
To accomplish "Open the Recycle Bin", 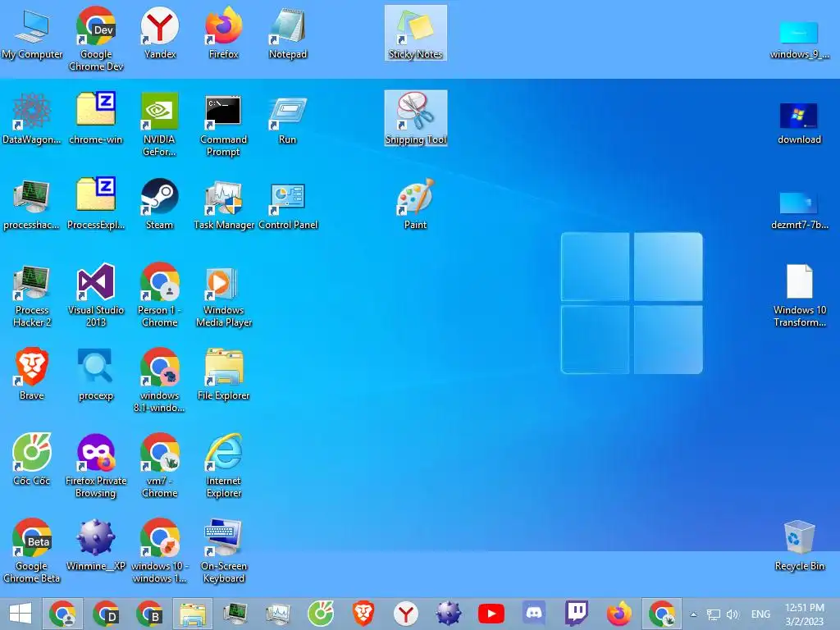I will coord(799,545).
